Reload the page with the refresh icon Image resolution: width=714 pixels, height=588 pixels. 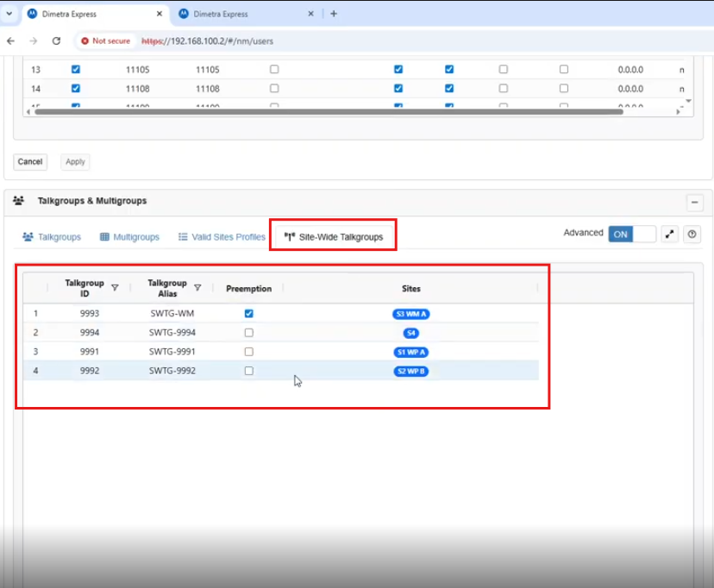click(x=56, y=41)
